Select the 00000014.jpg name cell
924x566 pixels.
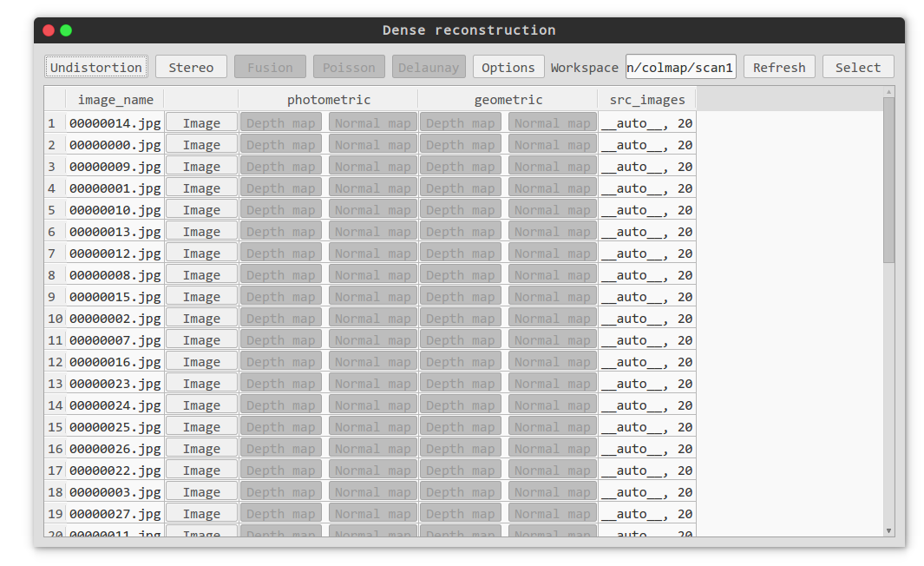115,122
